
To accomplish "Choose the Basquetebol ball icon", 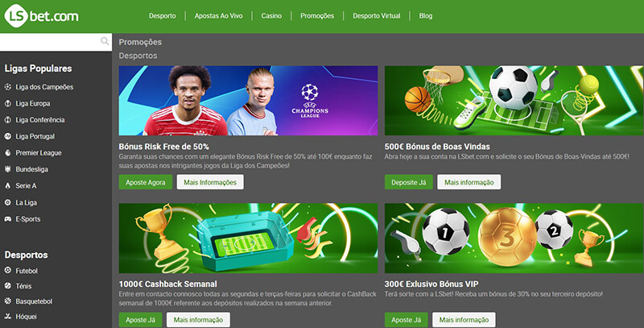I will [x=8, y=301].
